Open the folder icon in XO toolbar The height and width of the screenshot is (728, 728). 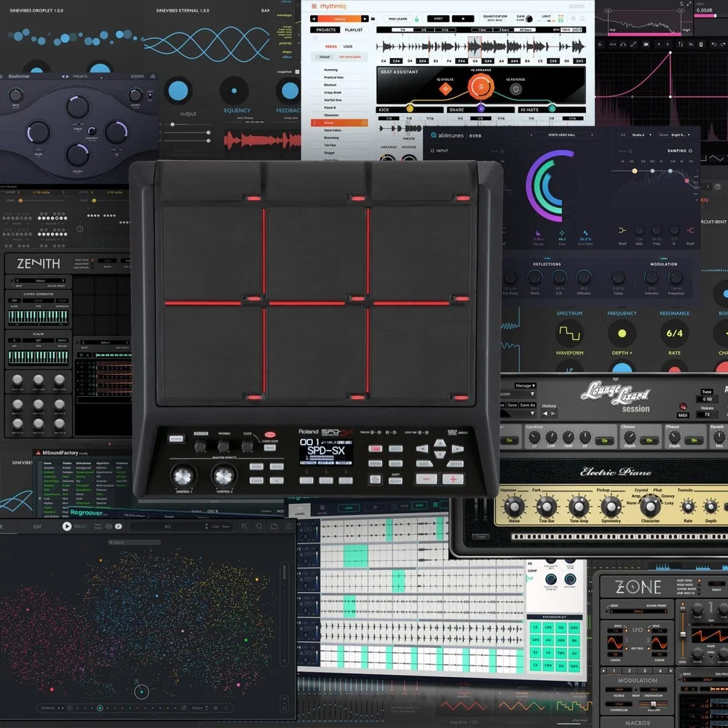coord(274,526)
